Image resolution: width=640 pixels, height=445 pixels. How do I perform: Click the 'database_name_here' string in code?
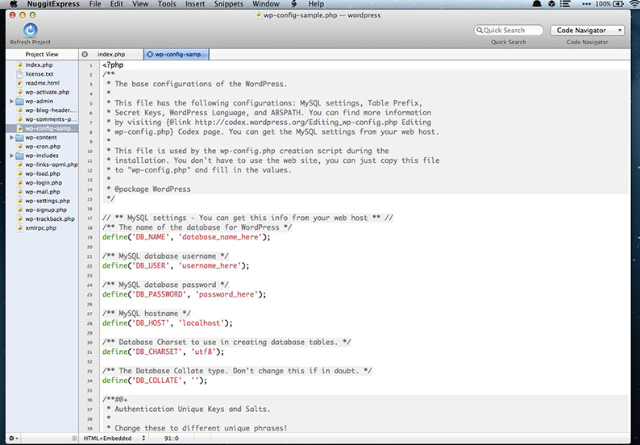(x=220, y=237)
